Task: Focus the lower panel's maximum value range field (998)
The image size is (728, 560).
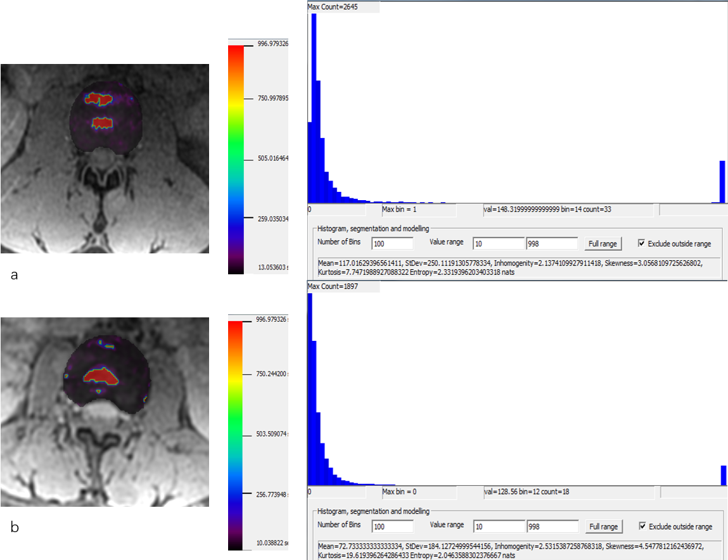Action: (551, 526)
